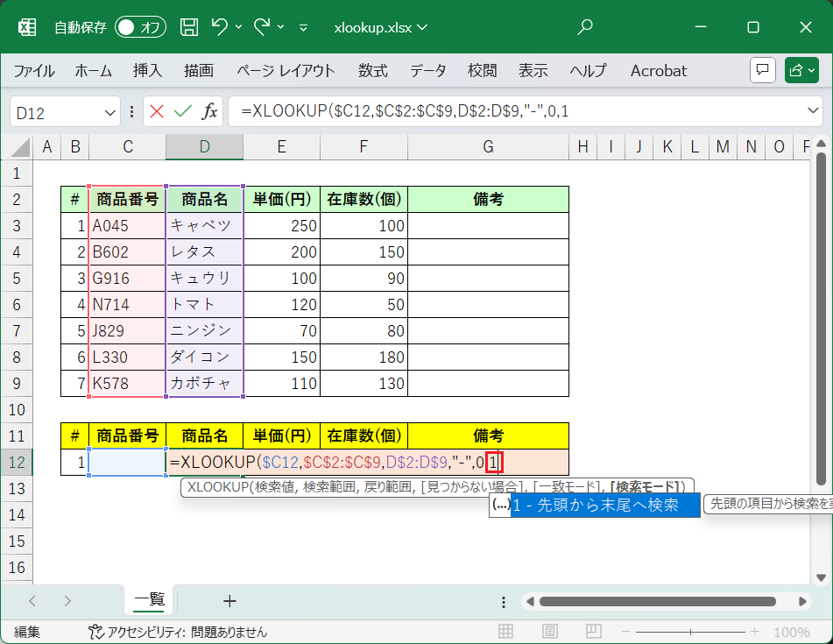Confirm formula with green checkmark
The height and width of the screenshot is (644, 833).
coord(182,111)
